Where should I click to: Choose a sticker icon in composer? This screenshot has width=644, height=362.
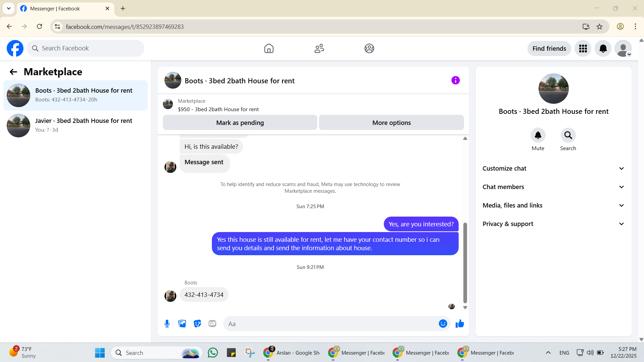coord(197,324)
